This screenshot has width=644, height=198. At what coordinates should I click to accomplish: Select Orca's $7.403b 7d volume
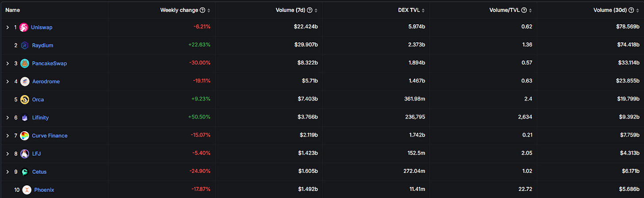point(308,100)
